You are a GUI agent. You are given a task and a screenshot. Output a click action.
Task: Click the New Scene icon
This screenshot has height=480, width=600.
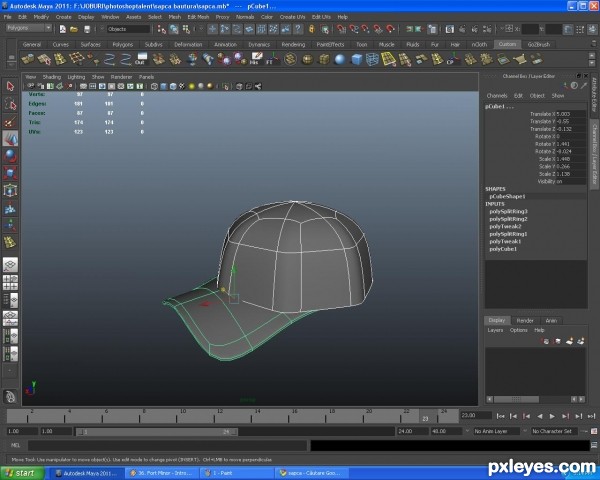pos(62,29)
